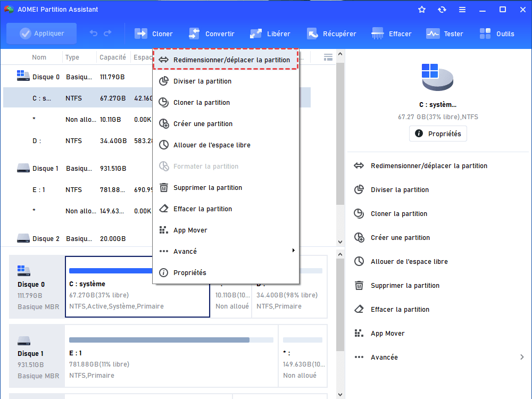Viewport: 532px width, 399px height.
Task: Click the partition list scroll down arrow
Action: tap(340, 242)
